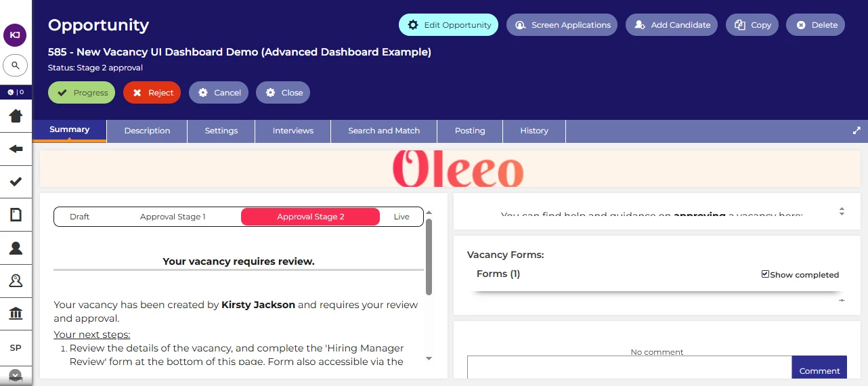Submit with the Comment button
The height and width of the screenshot is (386, 868).
click(x=819, y=368)
